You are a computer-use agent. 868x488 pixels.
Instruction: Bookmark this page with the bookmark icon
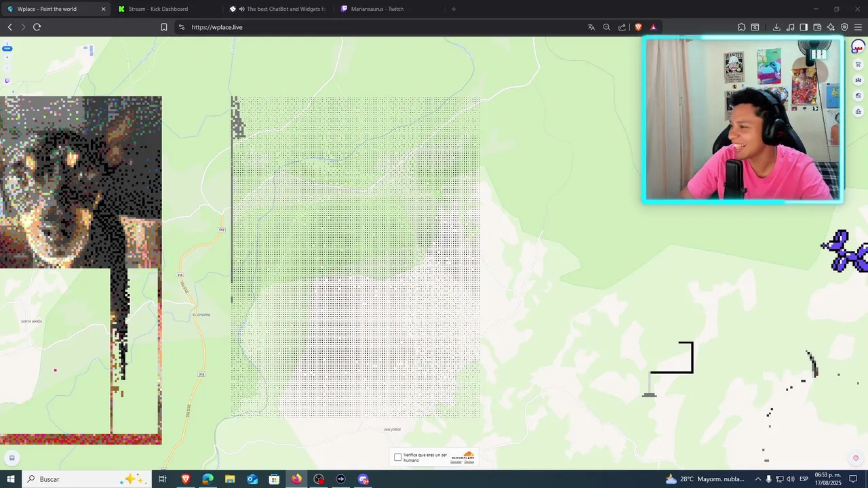163,27
